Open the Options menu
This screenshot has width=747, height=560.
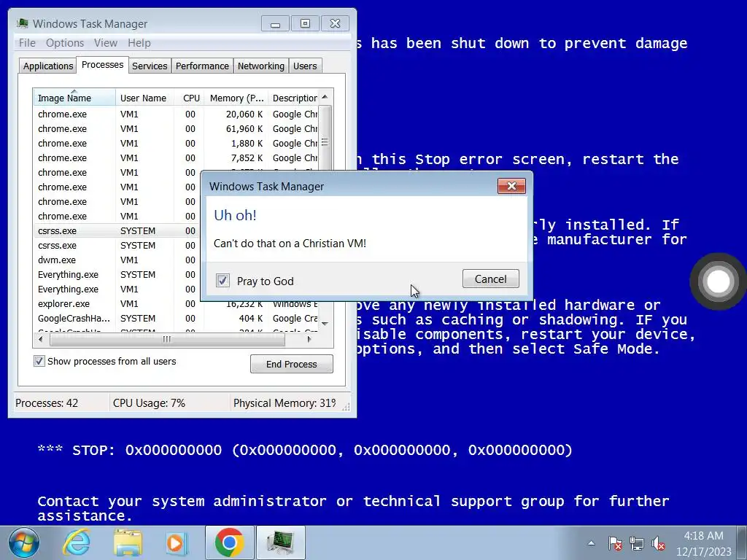click(x=65, y=43)
